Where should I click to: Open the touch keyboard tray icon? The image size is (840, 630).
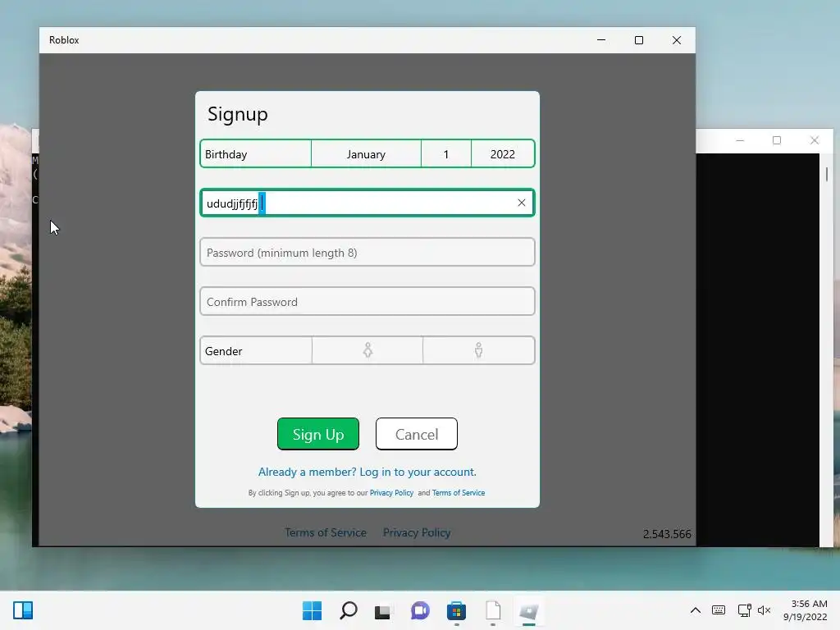(719, 610)
